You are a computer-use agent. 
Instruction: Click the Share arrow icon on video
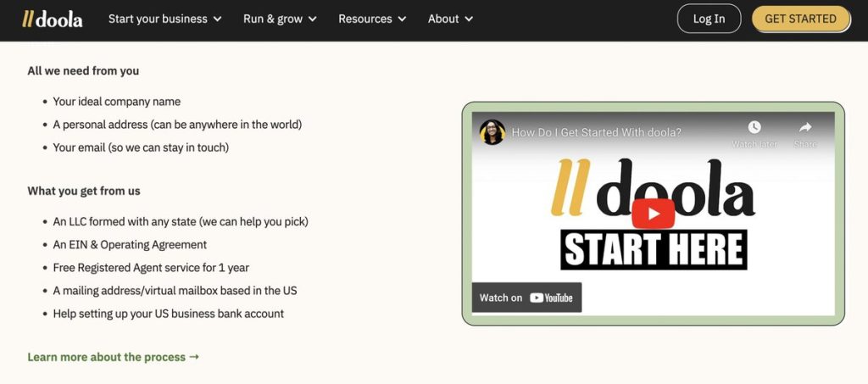click(x=805, y=127)
